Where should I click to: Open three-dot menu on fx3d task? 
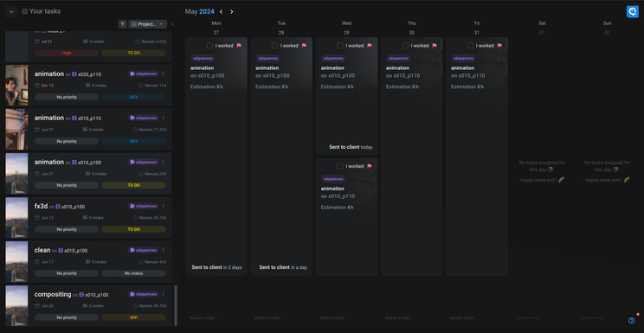pos(163,206)
